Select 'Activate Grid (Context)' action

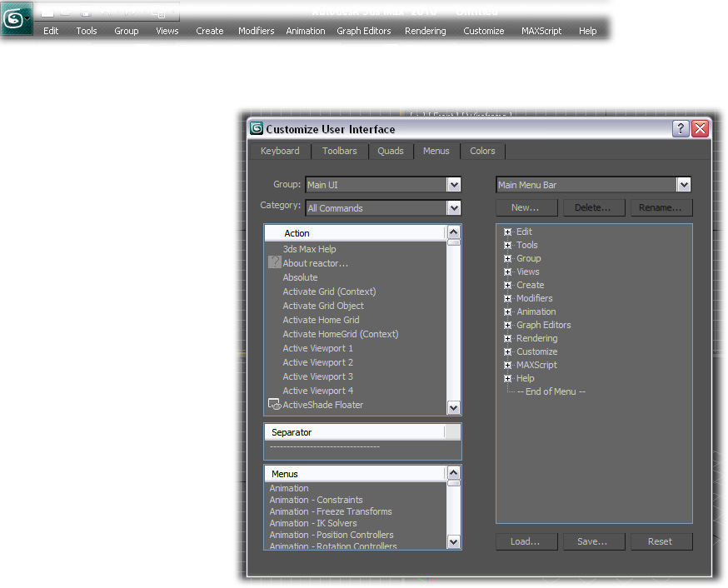pyautogui.click(x=329, y=292)
